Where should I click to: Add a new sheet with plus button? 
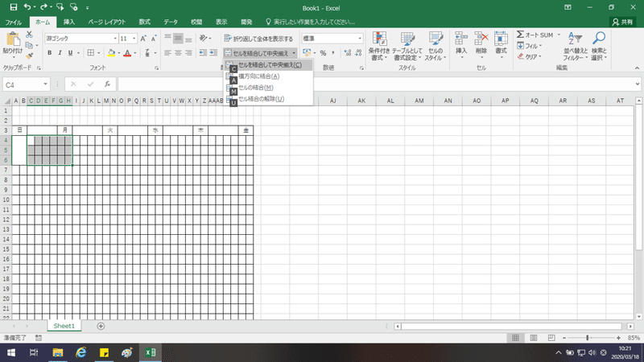pos(101,326)
